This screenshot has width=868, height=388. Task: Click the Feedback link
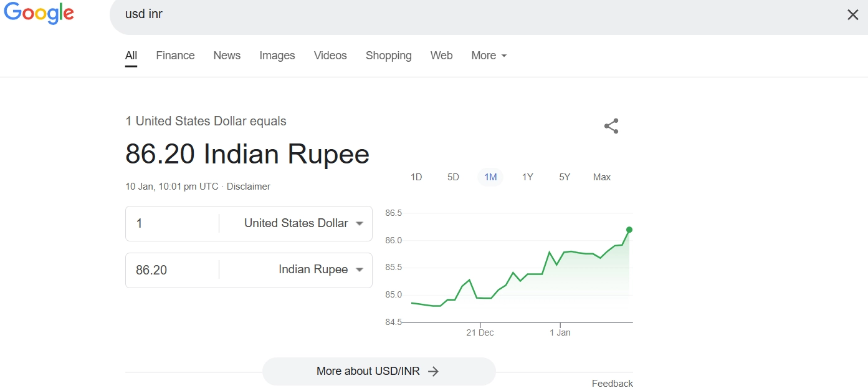[x=612, y=384]
